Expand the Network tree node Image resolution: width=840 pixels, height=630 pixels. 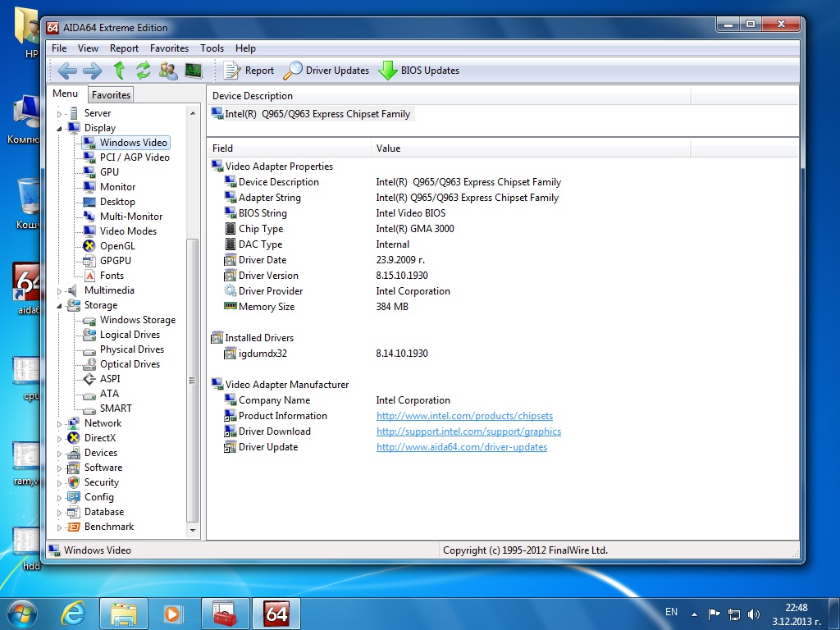click(x=59, y=424)
